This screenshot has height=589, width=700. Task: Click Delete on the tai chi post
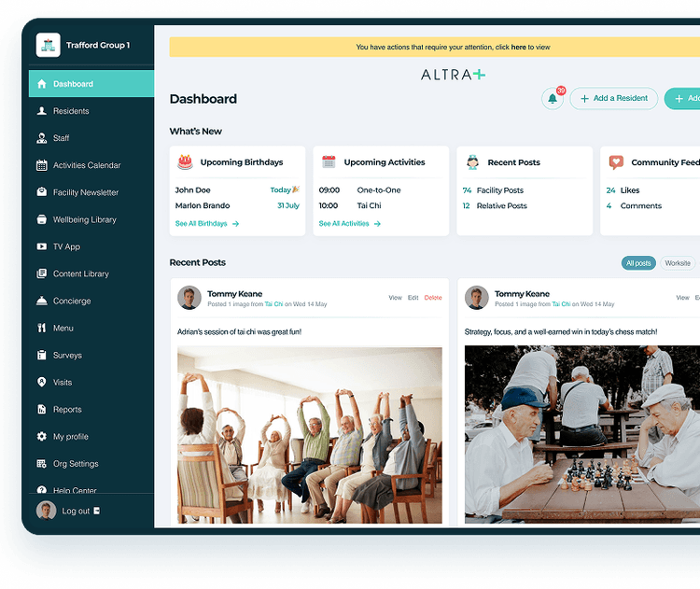pos(432,298)
